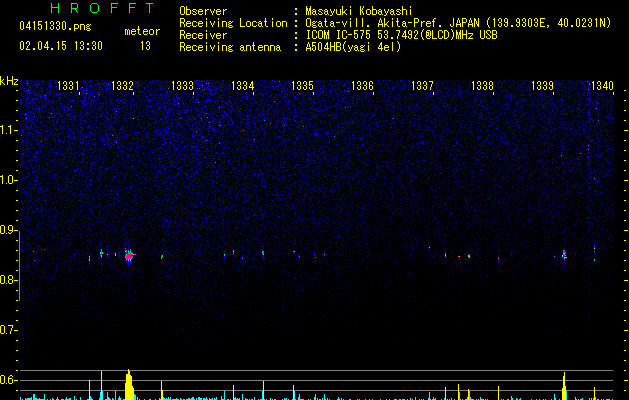Click the kHz axis unit label
The height and width of the screenshot is (400, 629).
coord(9,81)
